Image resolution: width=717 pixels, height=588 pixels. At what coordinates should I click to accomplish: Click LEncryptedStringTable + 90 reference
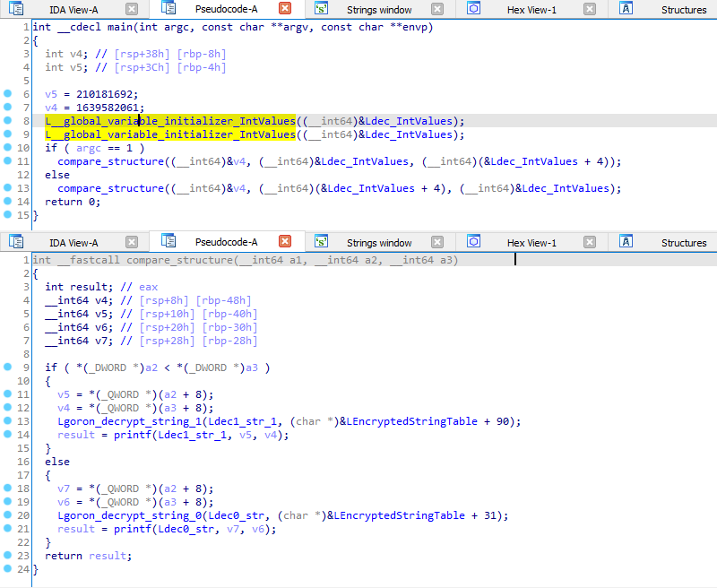[424, 421]
